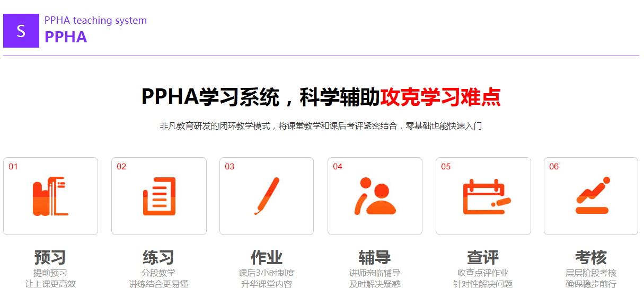
Task: Click the 作业 pen icon
Action: [267, 196]
